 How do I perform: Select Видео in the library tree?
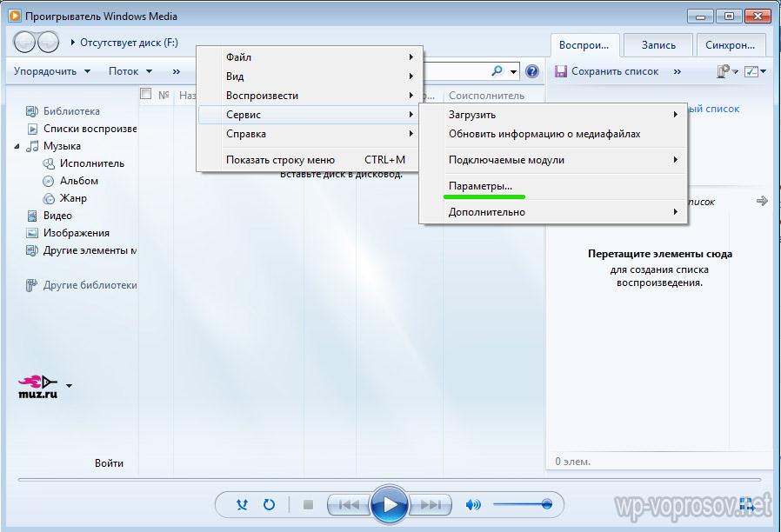(x=57, y=216)
